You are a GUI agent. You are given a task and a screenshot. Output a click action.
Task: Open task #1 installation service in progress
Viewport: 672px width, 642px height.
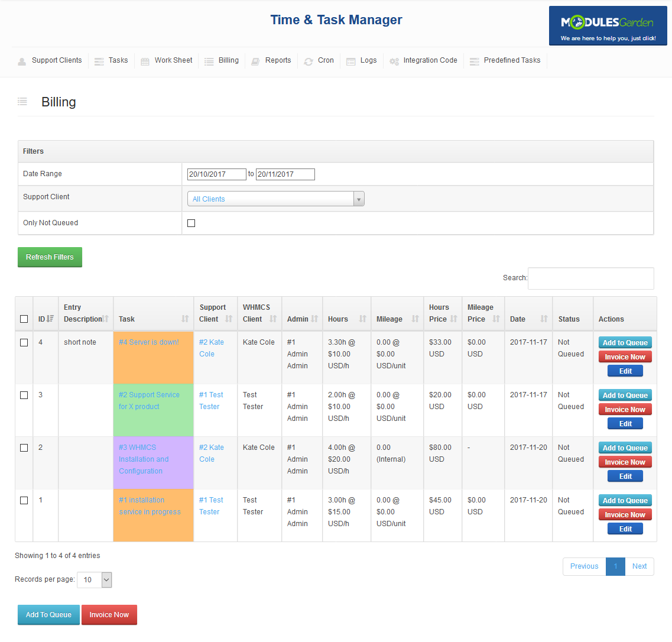tap(150, 505)
